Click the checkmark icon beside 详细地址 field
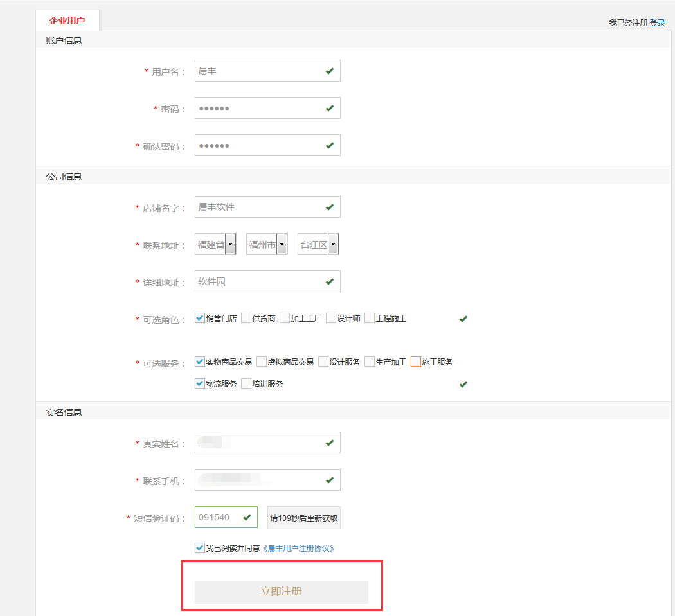 (330, 281)
